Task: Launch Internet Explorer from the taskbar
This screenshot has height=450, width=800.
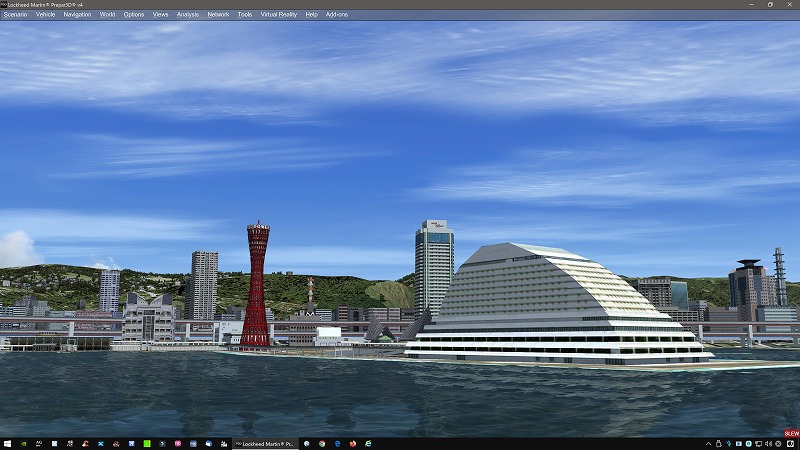Action: (368, 444)
